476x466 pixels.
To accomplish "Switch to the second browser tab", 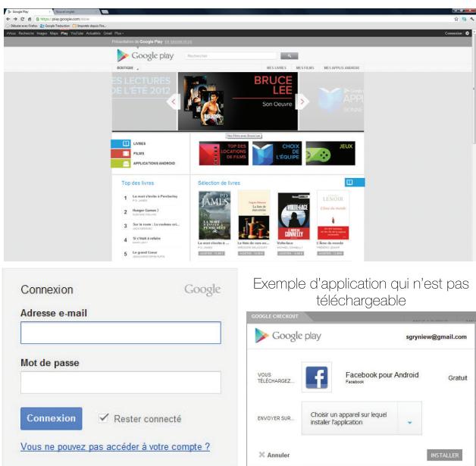I will pyautogui.click(x=77, y=11).
